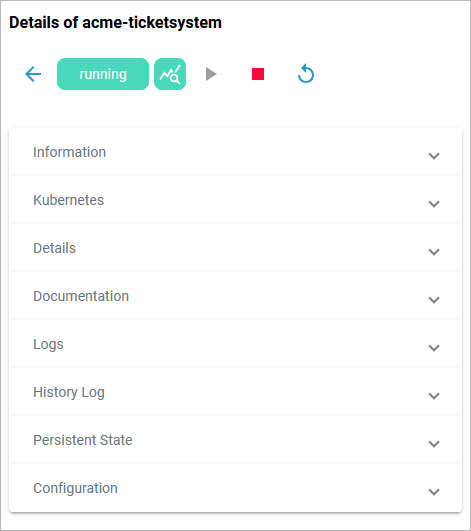
Task: Stop the service with the red square
Action: pyautogui.click(x=258, y=74)
